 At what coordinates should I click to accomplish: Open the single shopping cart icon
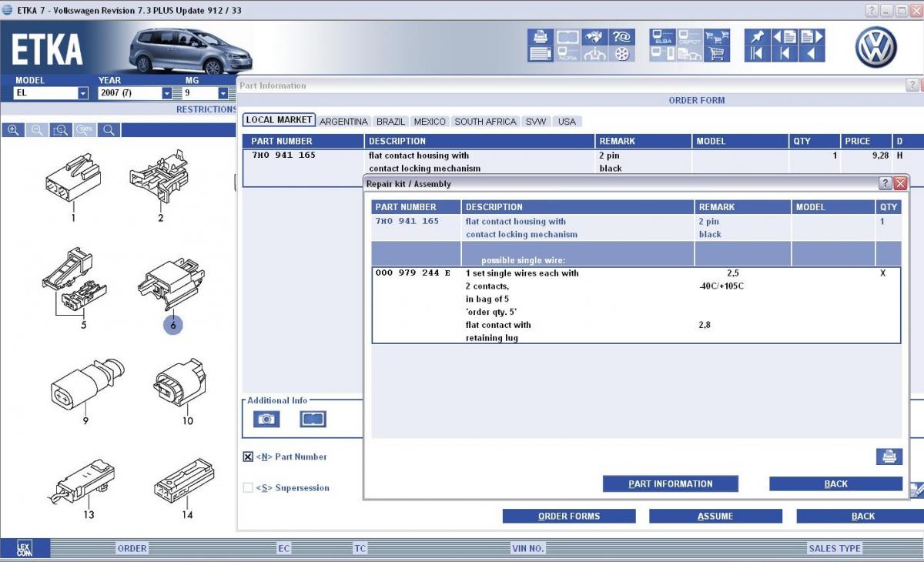click(717, 54)
